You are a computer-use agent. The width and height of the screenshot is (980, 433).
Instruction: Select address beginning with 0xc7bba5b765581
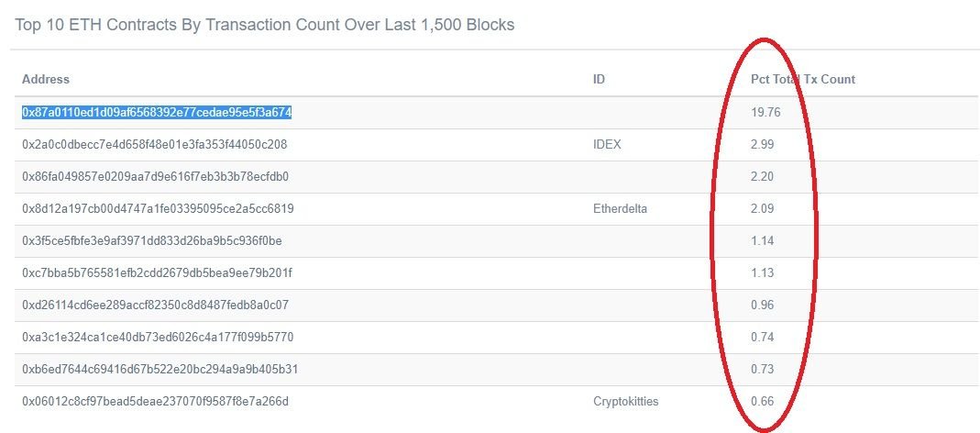pyautogui.click(x=157, y=272)
